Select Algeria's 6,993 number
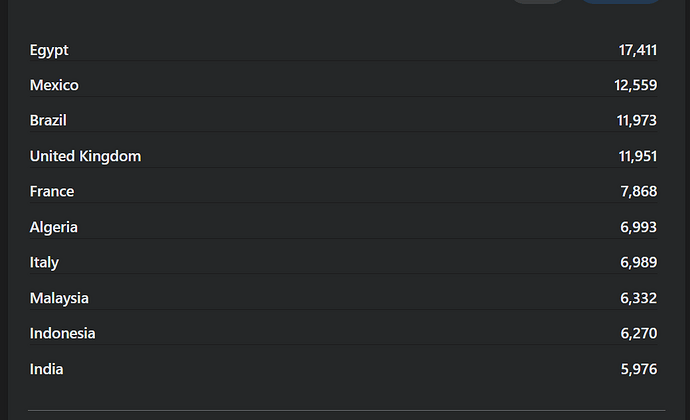This screenshot has height=420, width=690. click(639, 227)
